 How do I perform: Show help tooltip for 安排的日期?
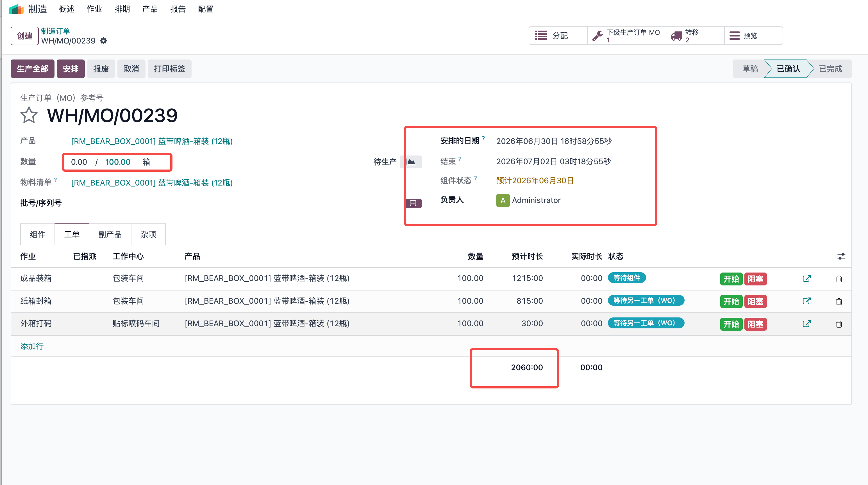pos(483,138)
